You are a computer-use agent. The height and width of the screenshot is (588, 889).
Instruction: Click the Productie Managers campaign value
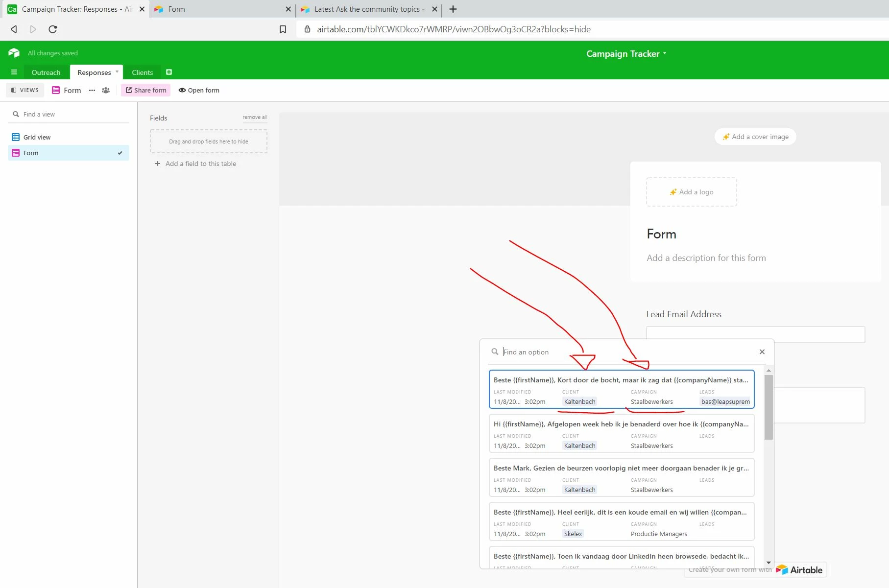(x=659, y=534)
